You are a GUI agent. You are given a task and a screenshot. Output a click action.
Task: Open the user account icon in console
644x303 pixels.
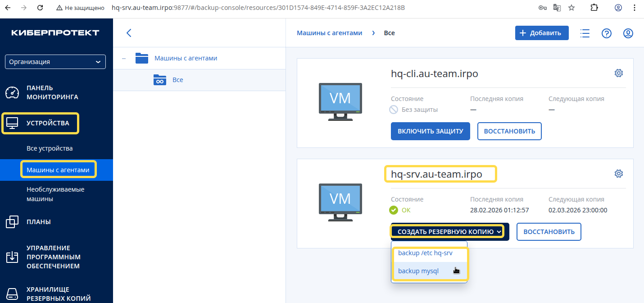628,33
